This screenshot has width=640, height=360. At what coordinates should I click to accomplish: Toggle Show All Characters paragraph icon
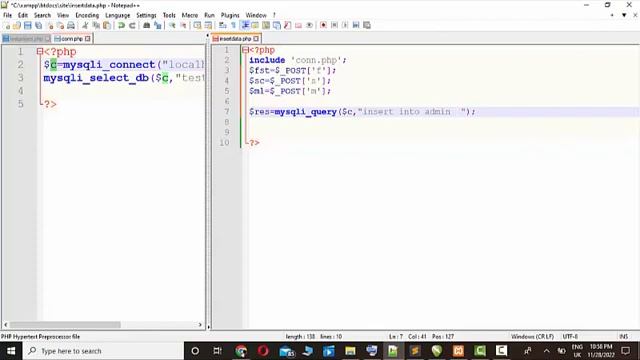(x=233, y=25)
